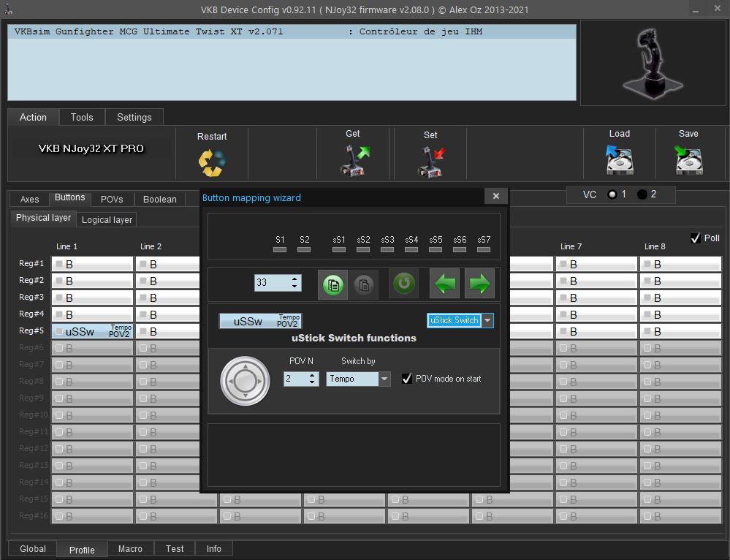Open the POVs tab
Viewport: 730px width, 560px height.
tap(113, 200)
